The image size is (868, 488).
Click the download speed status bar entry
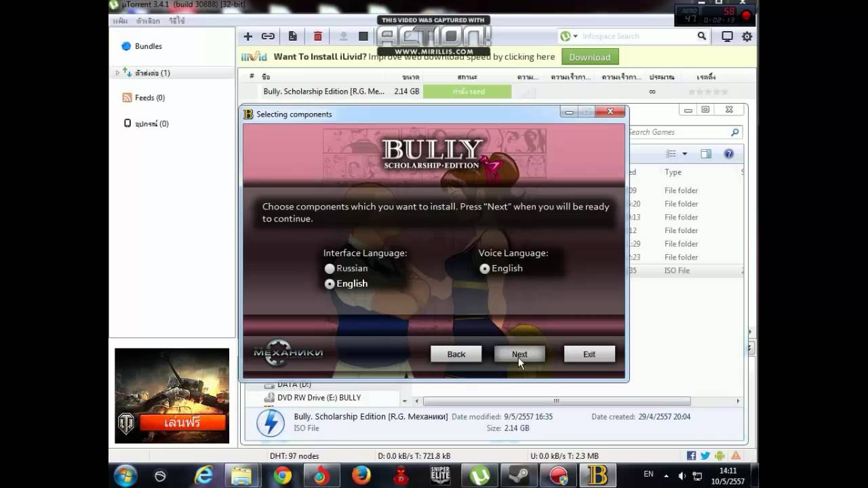click(x=414, y=456)
